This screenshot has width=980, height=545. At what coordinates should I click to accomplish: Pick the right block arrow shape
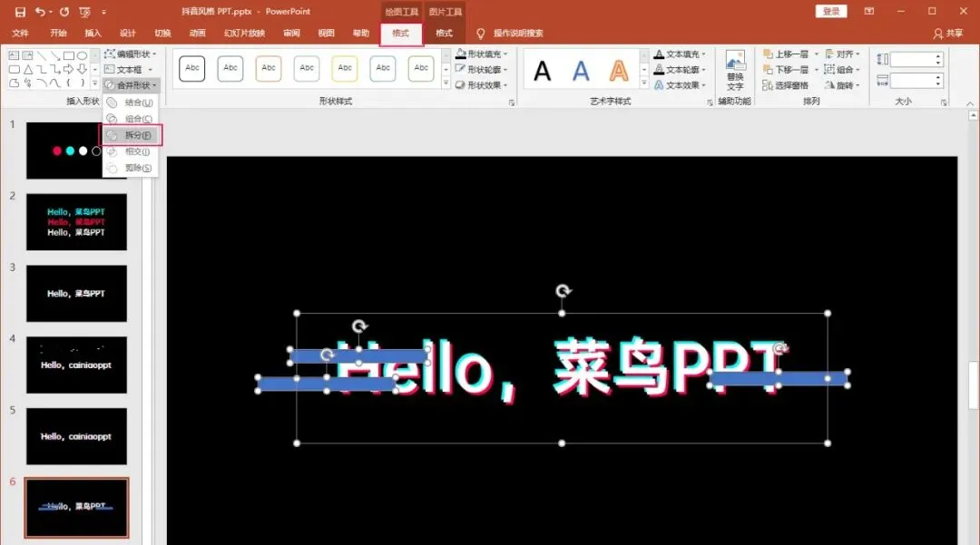tap(69, 69)
